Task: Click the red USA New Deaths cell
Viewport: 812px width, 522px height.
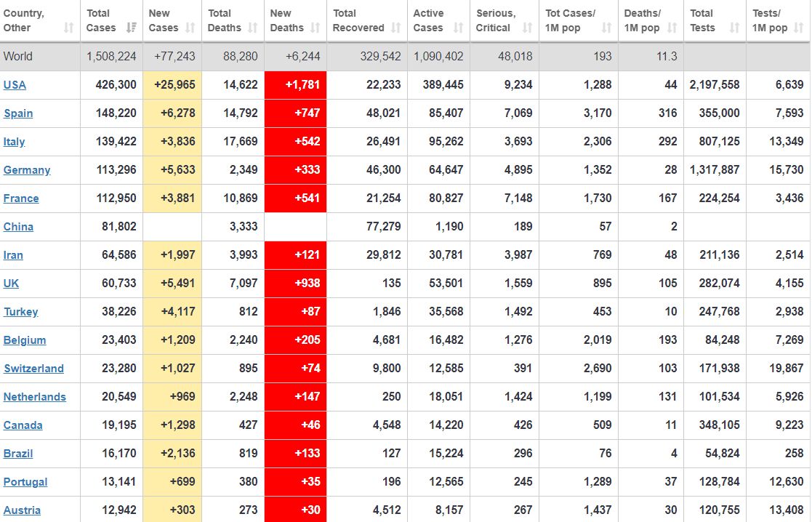Action: (x=295, y=85)
